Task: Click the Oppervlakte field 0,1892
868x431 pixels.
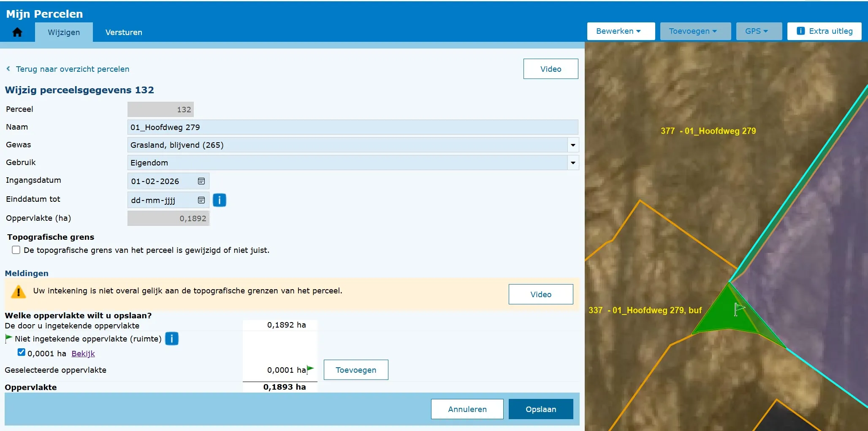Action: pos(168,218)
